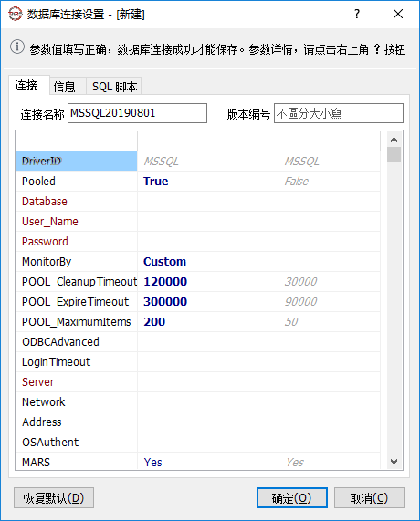Select the Pooled True value cell
Image resolution: width=420 pixels, height=521 pixels.
click(207, 182)
